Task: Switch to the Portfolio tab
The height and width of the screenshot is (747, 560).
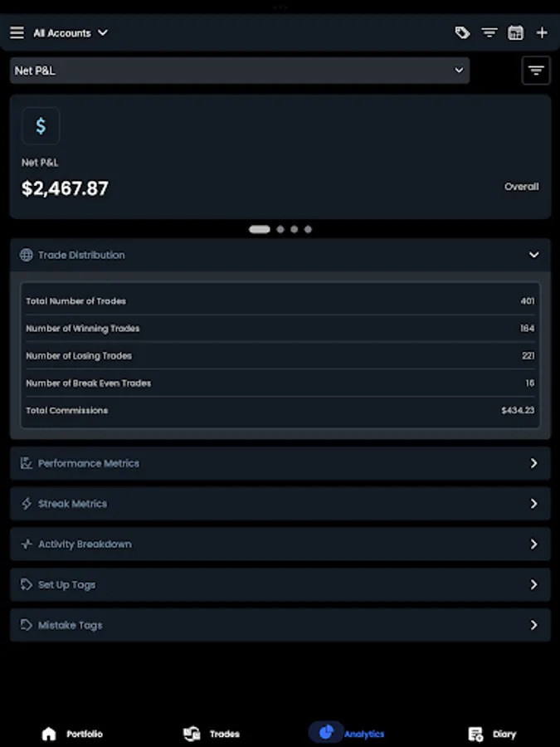Action: click(71, 734)
